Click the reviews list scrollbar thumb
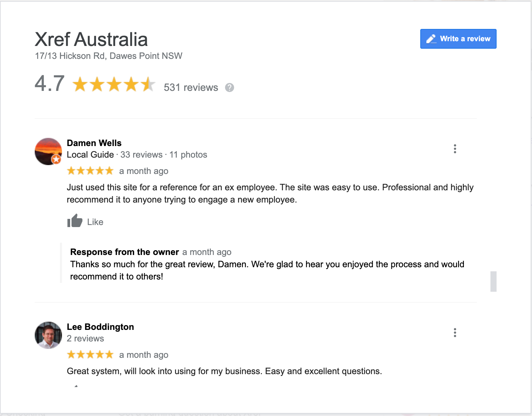Screen dimensions: 532x416 coord(493,281)
